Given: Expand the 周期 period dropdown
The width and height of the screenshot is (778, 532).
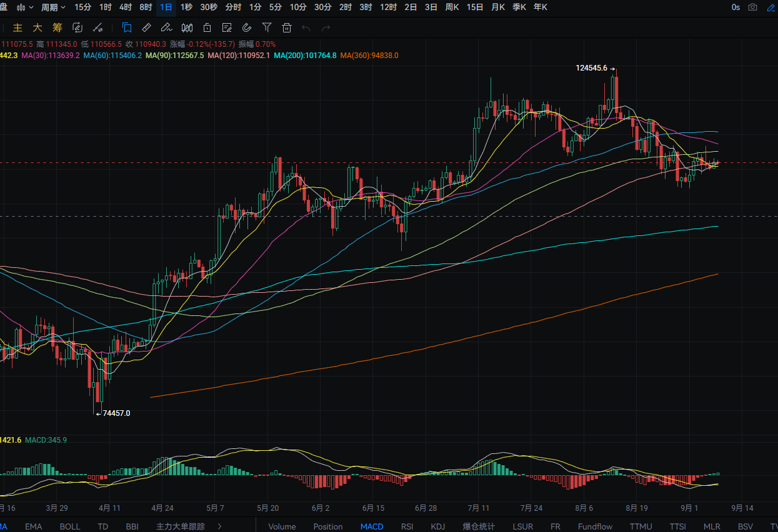Looking at the screenshot, I should [x=53, y=7].
